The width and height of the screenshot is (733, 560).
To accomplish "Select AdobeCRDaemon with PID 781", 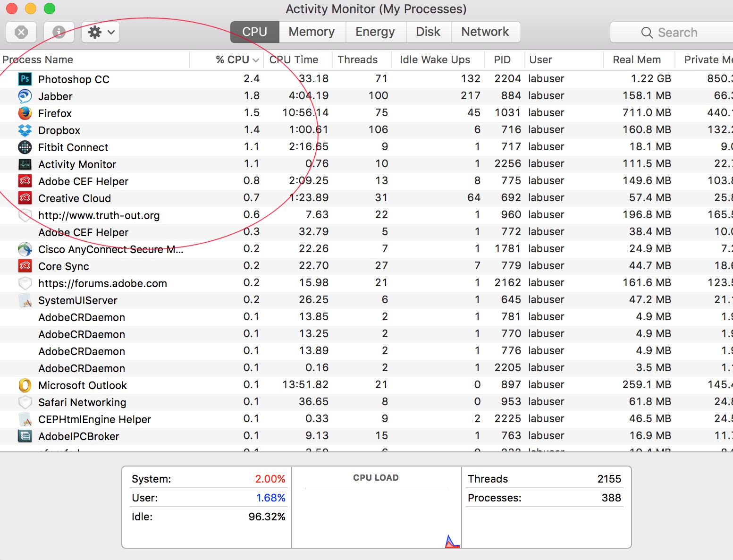I will (x=82, y=317).
